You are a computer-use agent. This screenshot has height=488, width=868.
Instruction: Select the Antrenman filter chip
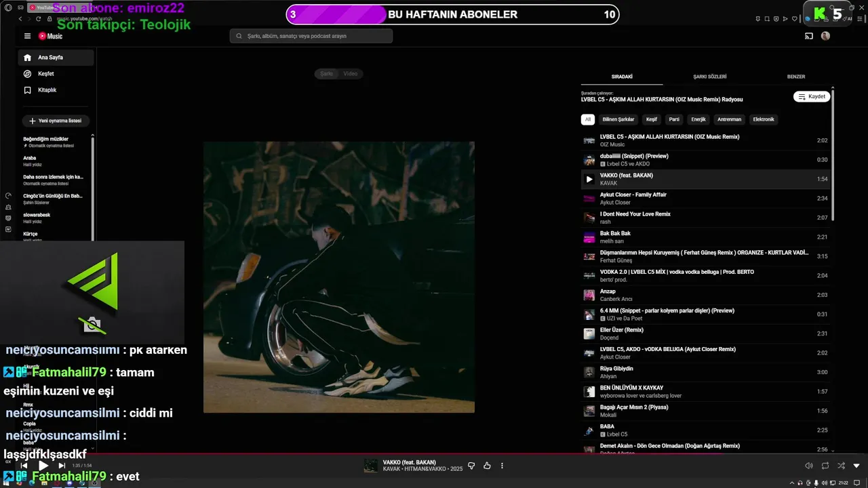coord(730,119)
